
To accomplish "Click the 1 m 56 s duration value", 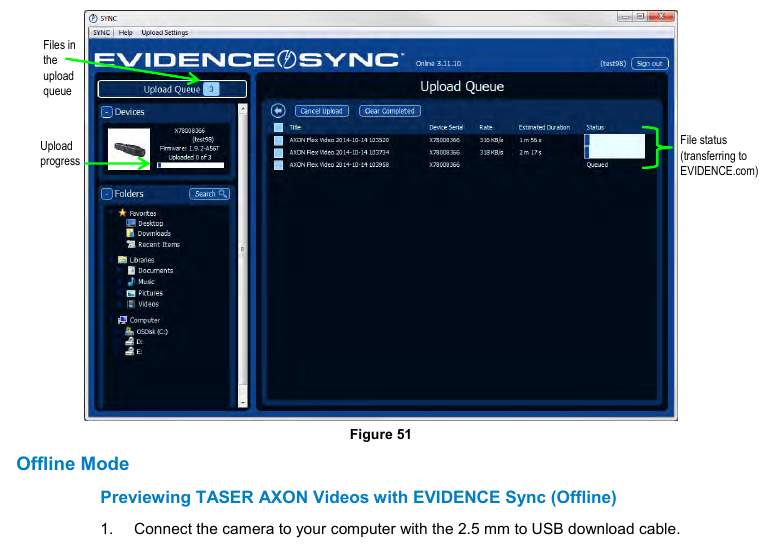I will click(530, 140).
